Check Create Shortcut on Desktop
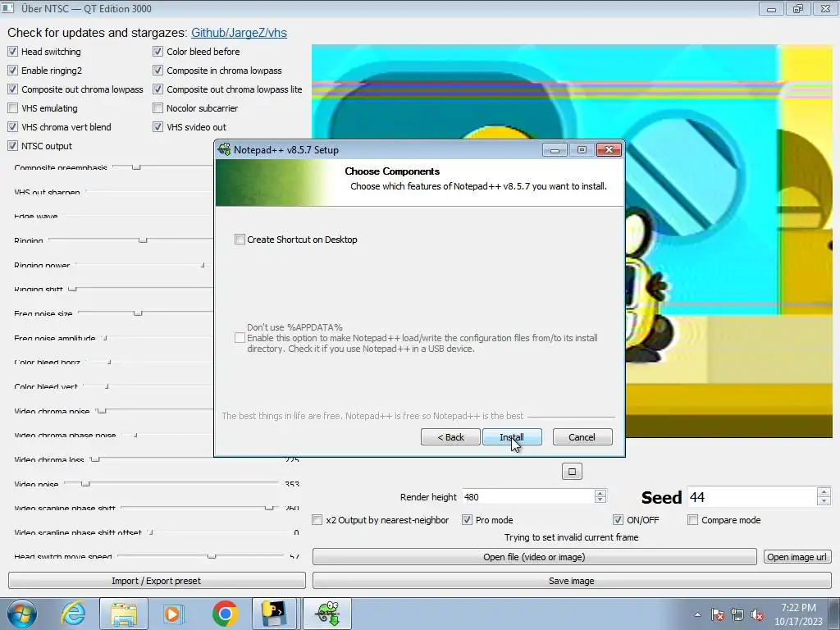This screenshot has height=630, width=840. [x=240, y=240]
